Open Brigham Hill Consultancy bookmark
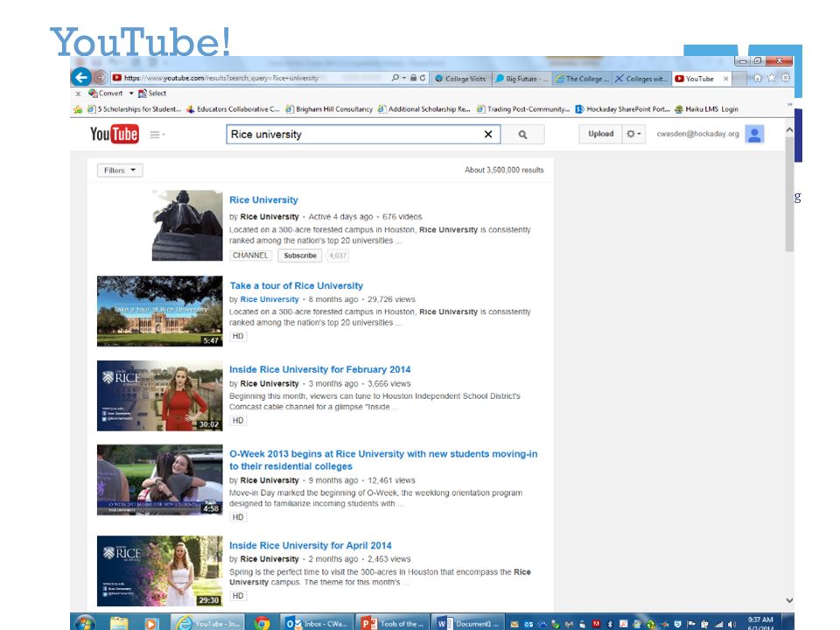Viewport: 840px width, 630px height. pos(329,108)
